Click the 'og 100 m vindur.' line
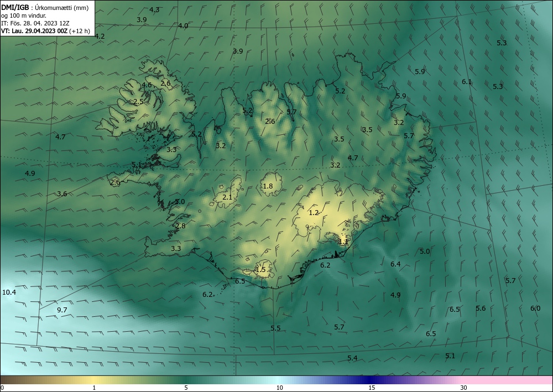The width and height of the screenshot is (553, 392). point(24,15)
